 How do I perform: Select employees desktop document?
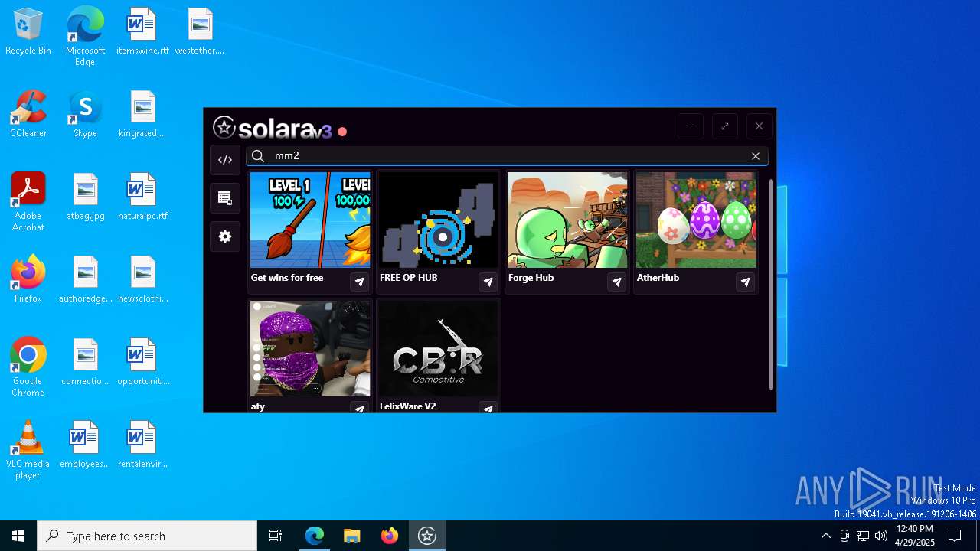tap(85, 445)
